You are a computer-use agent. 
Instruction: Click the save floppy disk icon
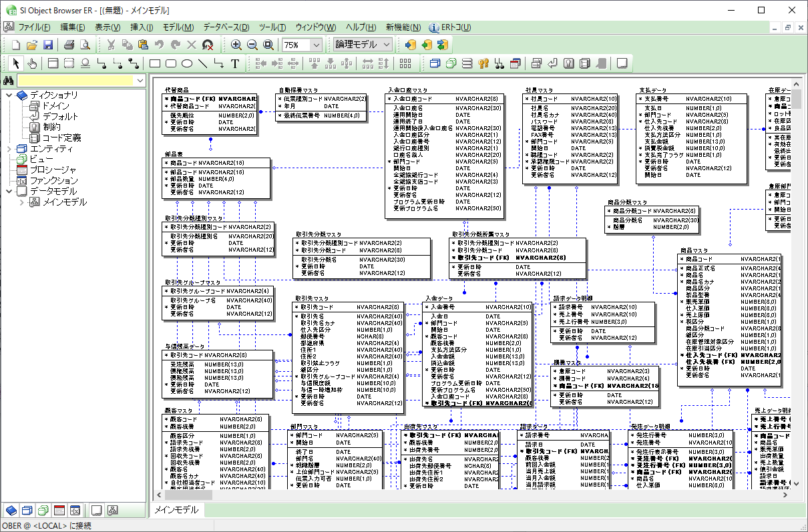click(48, 45)
